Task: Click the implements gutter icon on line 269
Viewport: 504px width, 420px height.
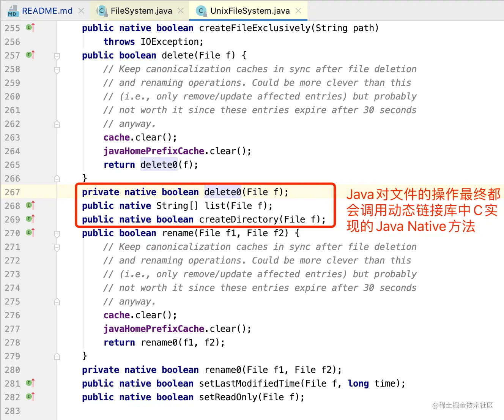Action: (30, 219)
